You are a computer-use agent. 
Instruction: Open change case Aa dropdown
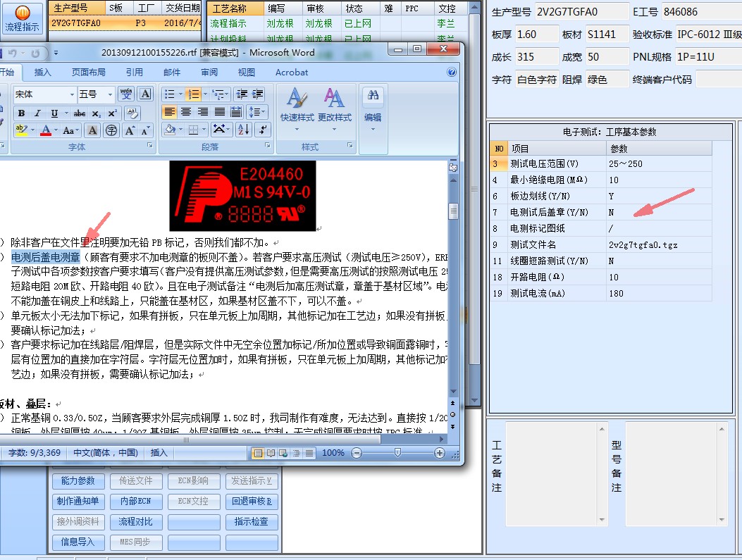[70, 130]
